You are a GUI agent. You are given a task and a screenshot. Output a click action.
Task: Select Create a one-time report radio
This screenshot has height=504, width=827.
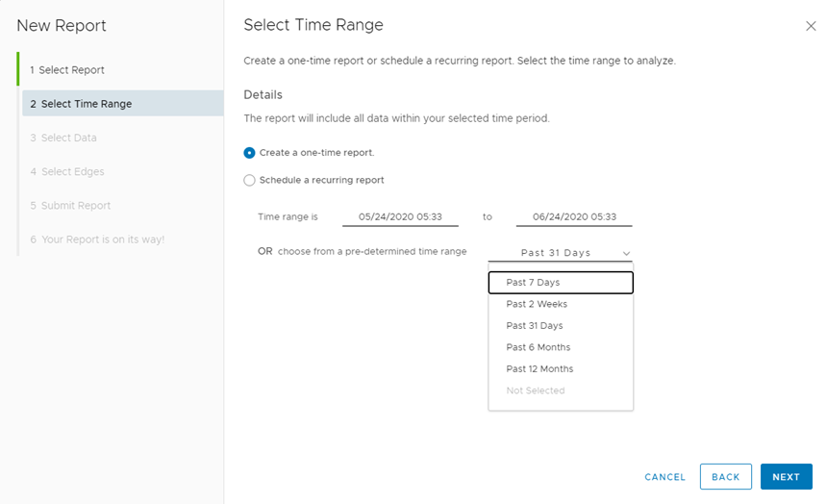[250, 153]
